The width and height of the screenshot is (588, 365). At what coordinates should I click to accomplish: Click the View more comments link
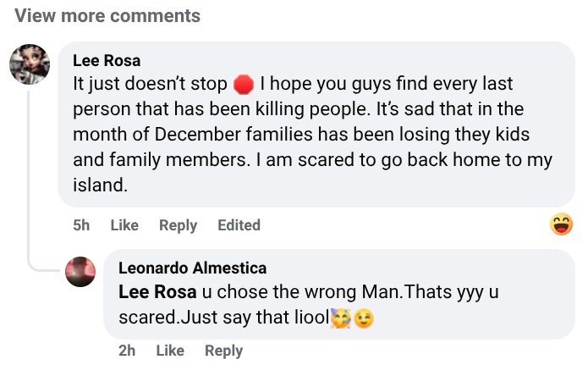107,15
